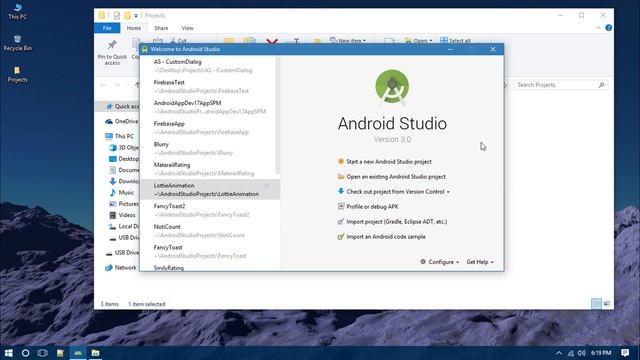Switch to File Explorer taskbar icon

[x=96, y=353]
